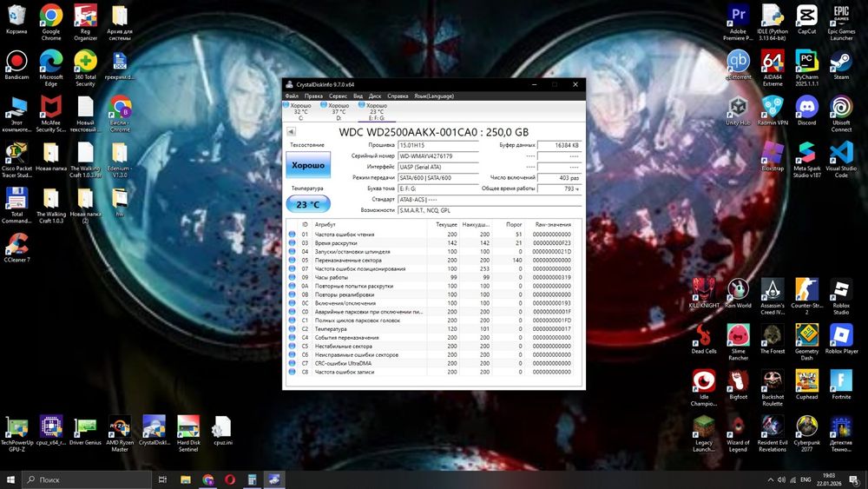Click the transfer mode field SATA/600 | SATA/600

(x=437, y=178)
